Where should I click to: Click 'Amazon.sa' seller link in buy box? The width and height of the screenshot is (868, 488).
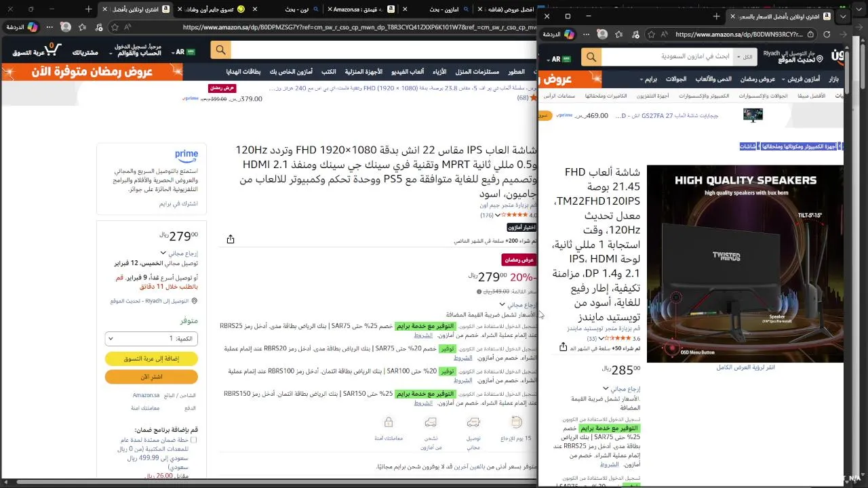point(146,395)
